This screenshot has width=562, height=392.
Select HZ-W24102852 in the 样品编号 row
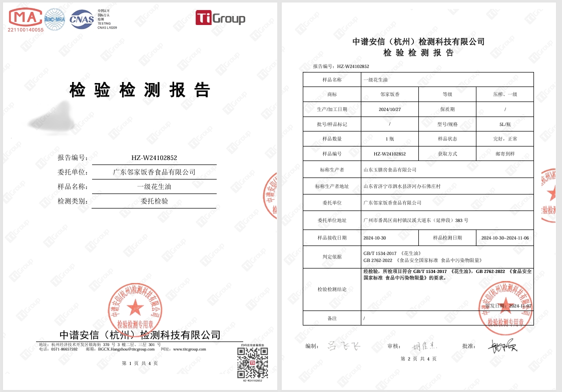[x=390, y=154]
